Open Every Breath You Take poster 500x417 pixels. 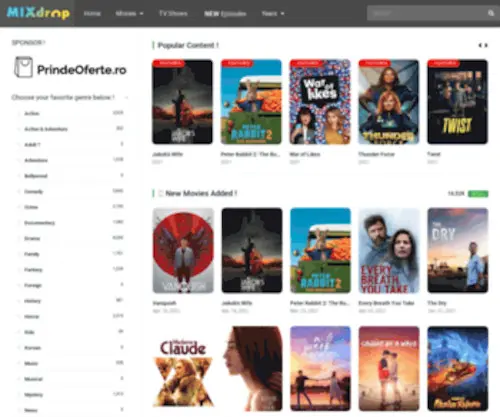(389, 250)
